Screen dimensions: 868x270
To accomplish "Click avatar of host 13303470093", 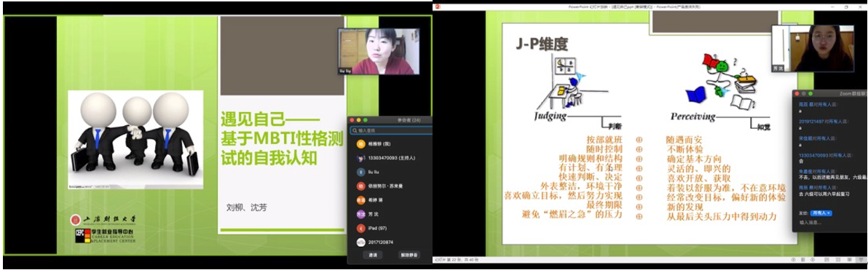I will (360, 158).
